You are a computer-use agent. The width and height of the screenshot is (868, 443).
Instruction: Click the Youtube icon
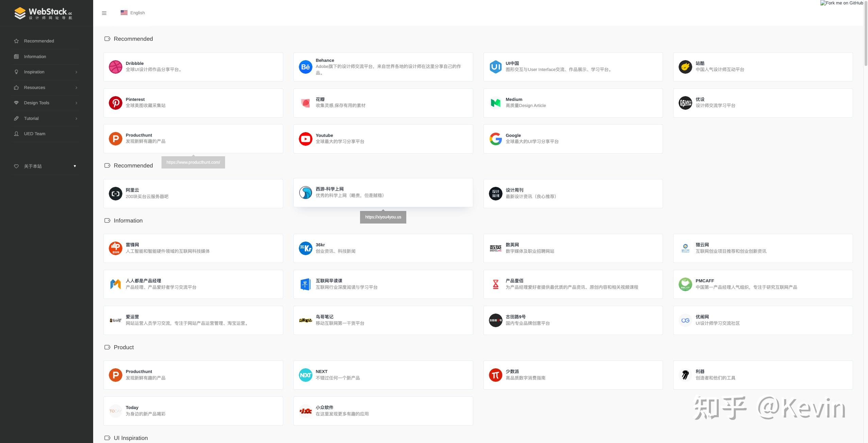point(305,139)
